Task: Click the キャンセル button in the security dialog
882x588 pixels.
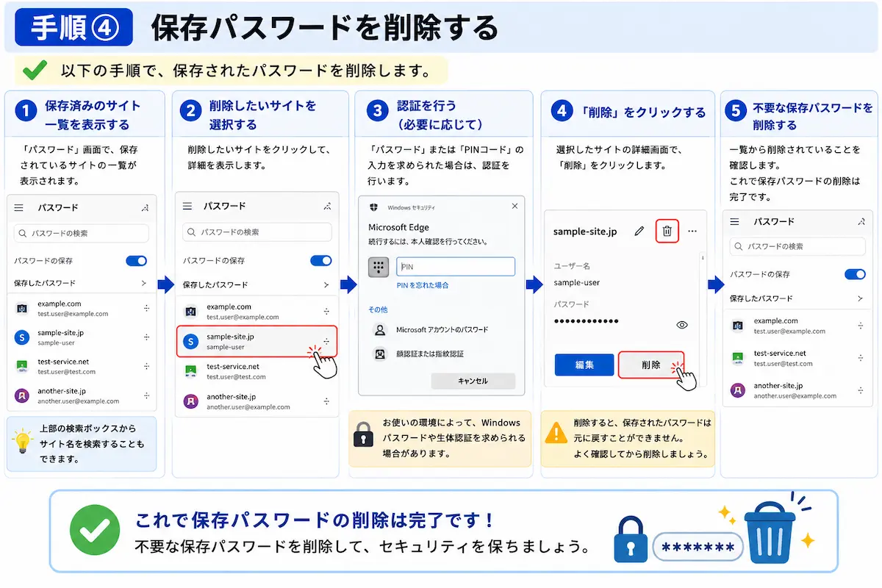Action: click(x=473, y=381)
